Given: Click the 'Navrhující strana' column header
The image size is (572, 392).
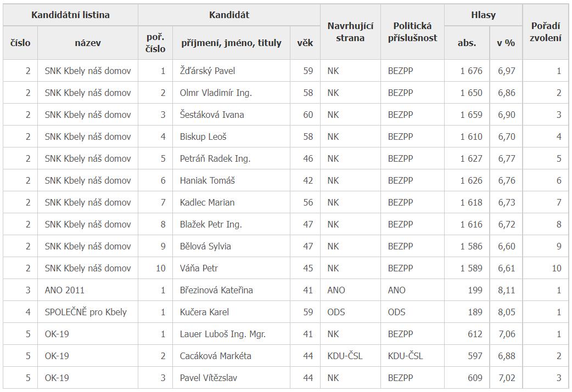Looking at the screenshot, I should click(350, 32).
